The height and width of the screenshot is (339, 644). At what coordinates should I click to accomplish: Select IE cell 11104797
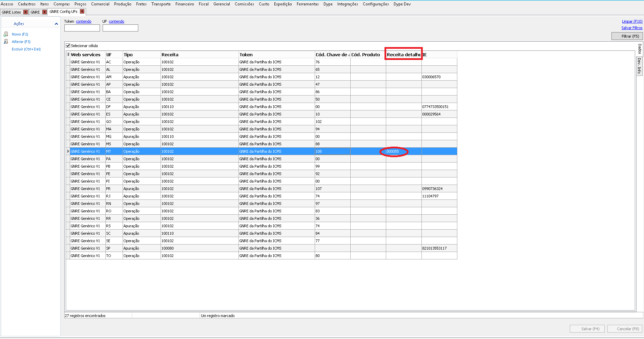[x=439, y=196]
